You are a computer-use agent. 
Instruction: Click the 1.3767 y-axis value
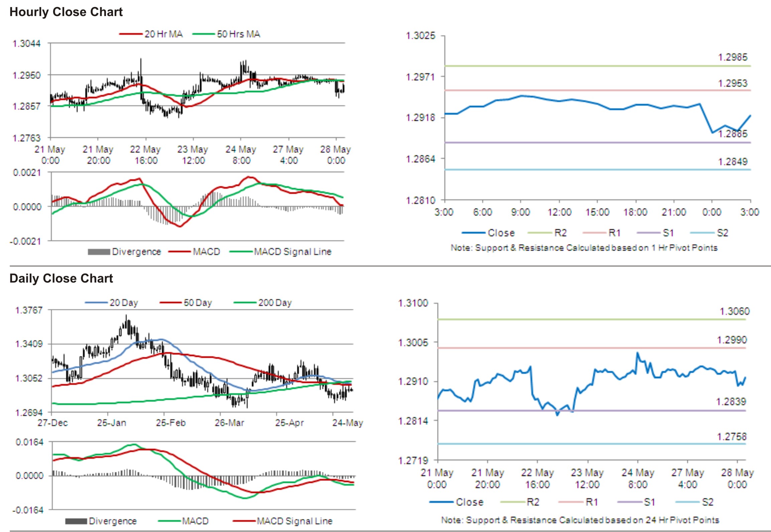point(29,310)
